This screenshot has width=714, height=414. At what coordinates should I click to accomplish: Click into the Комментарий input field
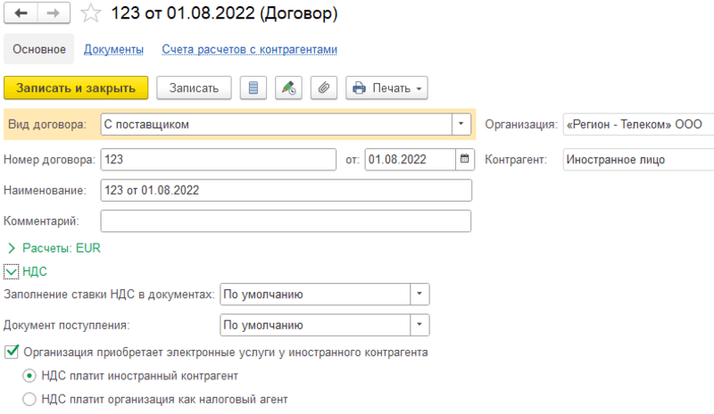click(285, 221)
